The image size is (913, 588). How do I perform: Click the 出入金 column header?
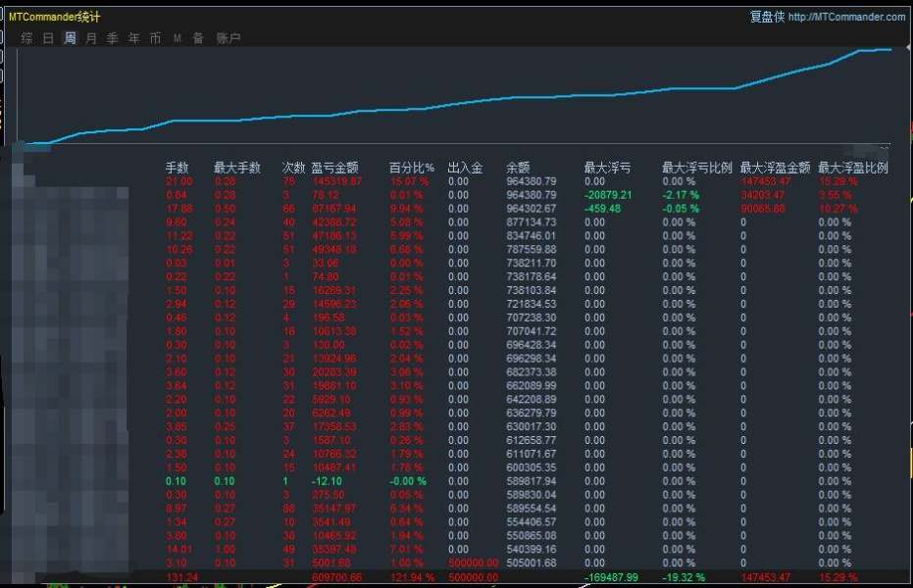tap(465, 168)
